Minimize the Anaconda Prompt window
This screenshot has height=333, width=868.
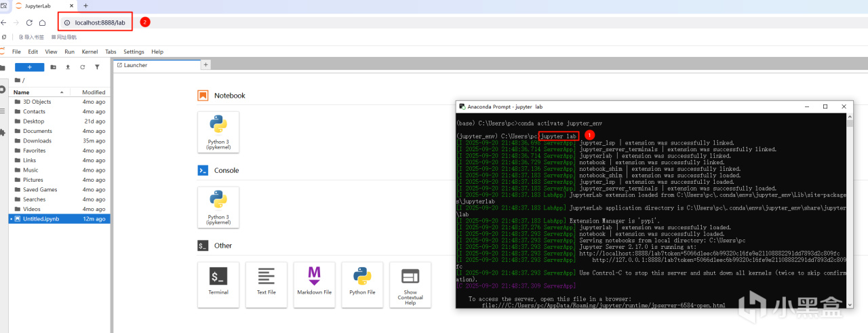pyautogui.click(x=807, y=106)
